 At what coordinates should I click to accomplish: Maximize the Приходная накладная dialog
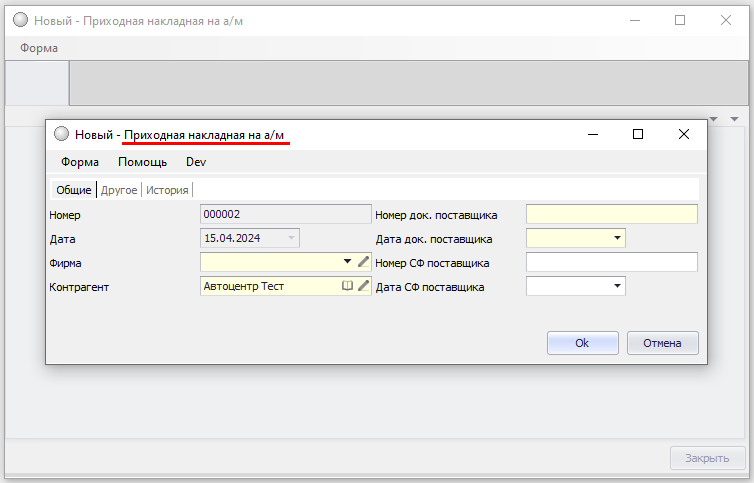click(x=638, y=134)
